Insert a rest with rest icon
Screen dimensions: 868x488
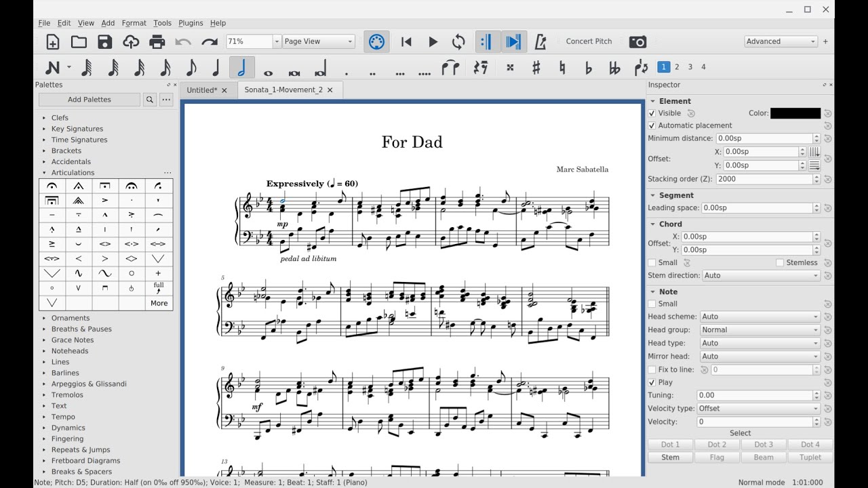coord(480,68)
